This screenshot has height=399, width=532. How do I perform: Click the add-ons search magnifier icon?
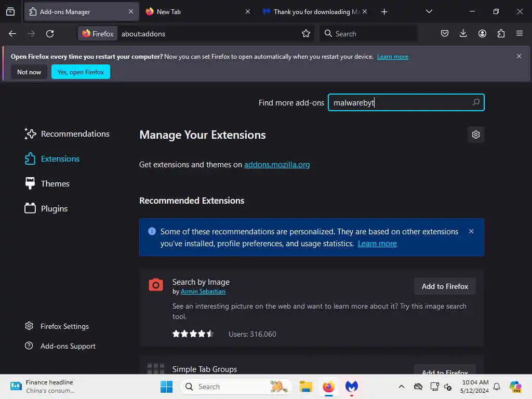(x=476, y=102)
